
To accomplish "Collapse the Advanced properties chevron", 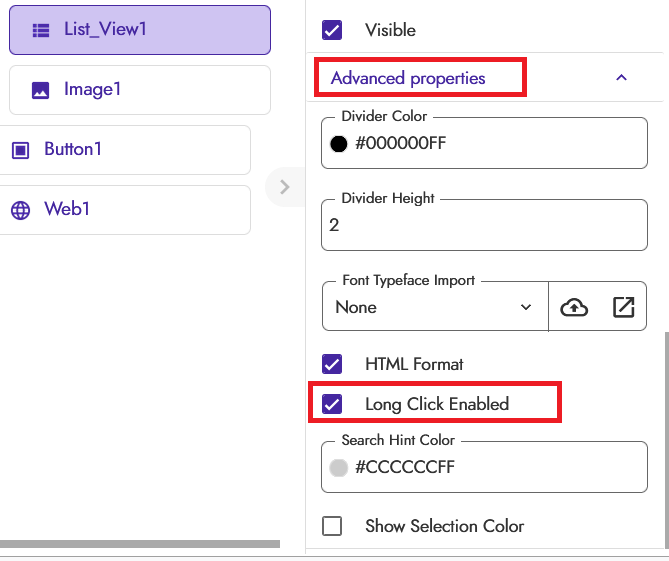I will (x=621, y=78).
